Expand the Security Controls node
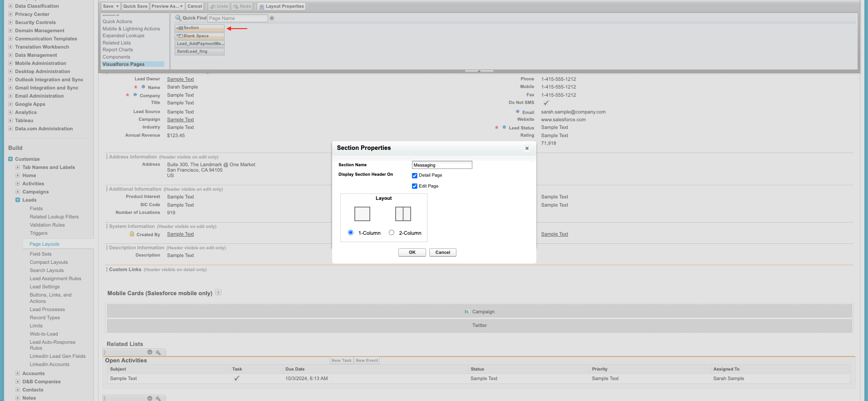 tap(10, 22)
